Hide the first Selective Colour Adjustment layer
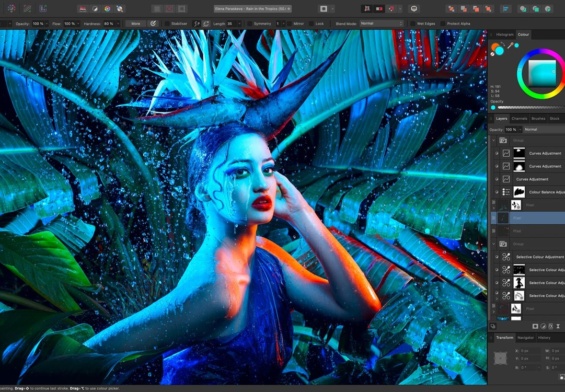Screen dimensions: 565x392 (x=497, y=257)
